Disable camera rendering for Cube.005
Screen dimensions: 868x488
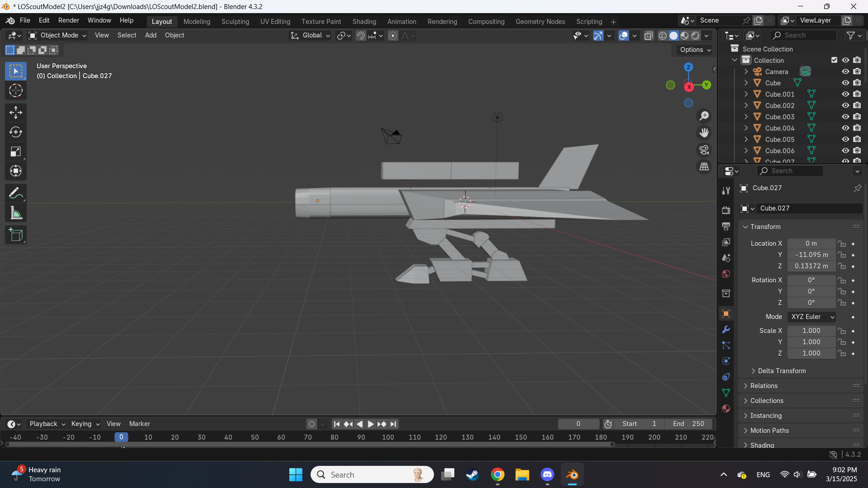click(x=857, y=139)
